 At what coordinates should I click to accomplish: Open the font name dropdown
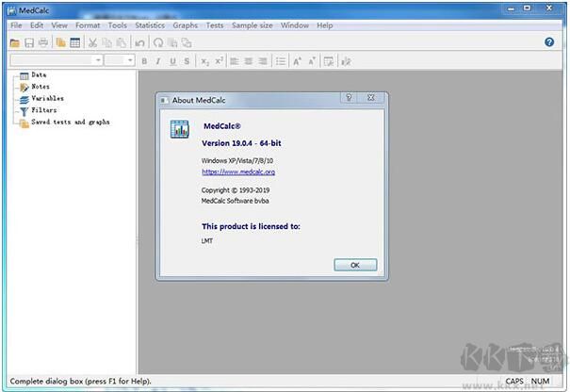tap(98, 60)
